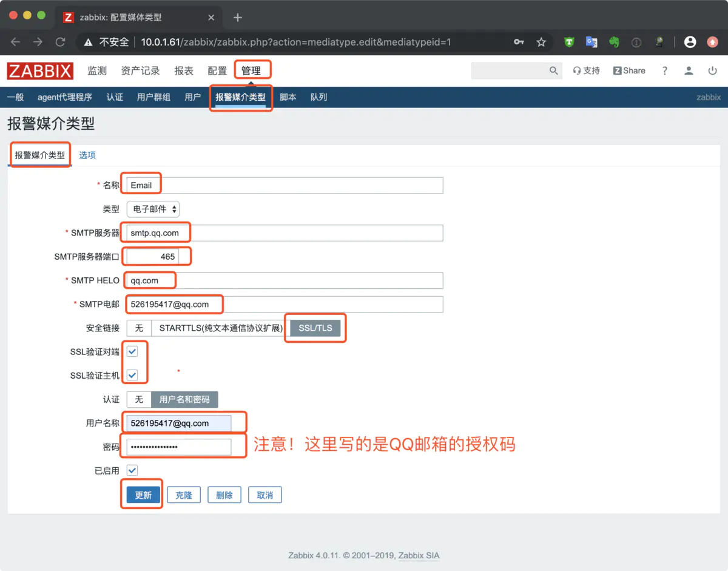Click the 密码 password field
This screenshot has width=728, height=571.
(x=179, y=447)
